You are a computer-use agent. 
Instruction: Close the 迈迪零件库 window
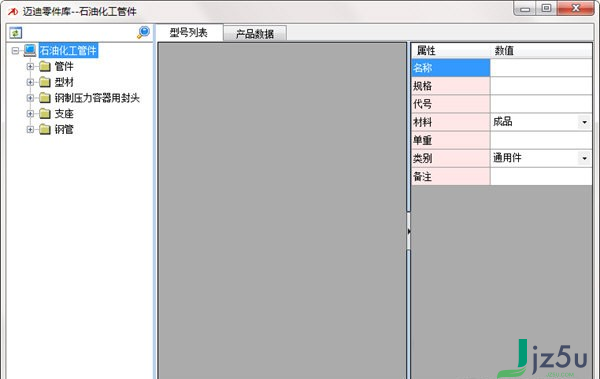coord(576,8)
